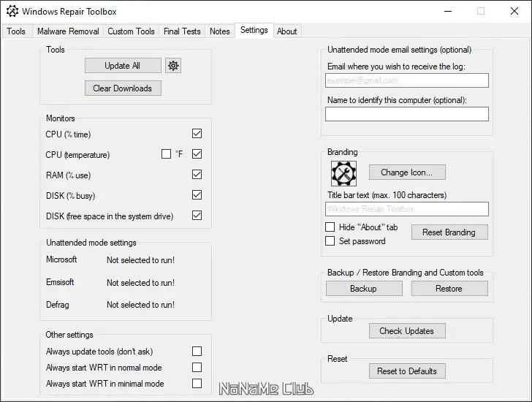Check the Hide "About" tab option

point(330,227)
